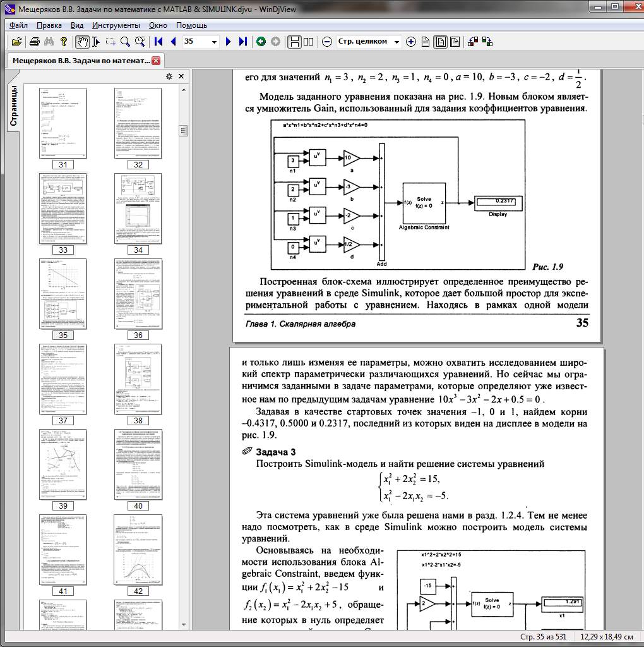The width and height of the screenshot is (644, 647).
Task: Open the Окно menu
Action: [x=158, y=25]
